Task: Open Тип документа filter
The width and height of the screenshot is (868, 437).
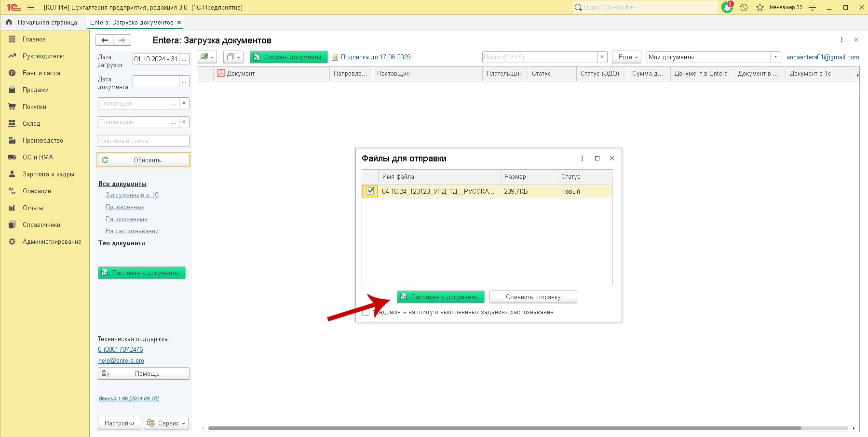Action: coord(122,243)
